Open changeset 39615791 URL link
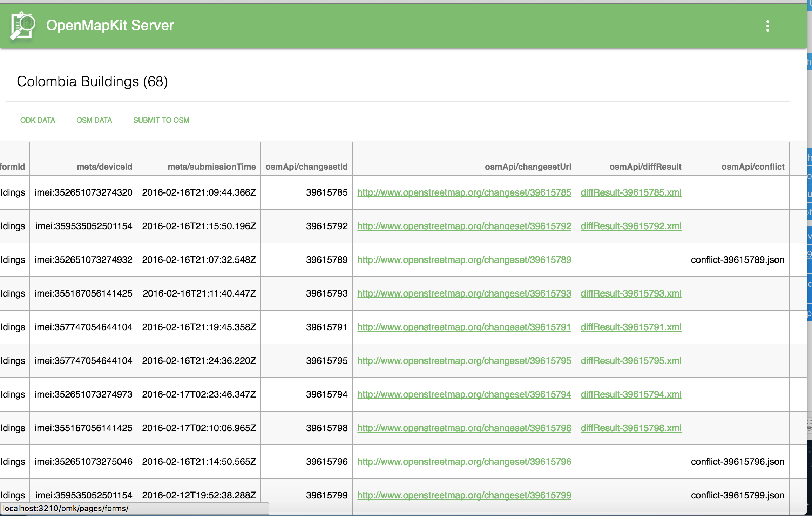The image size is (812, 516). pyautogui.click(x=464, y=327)
